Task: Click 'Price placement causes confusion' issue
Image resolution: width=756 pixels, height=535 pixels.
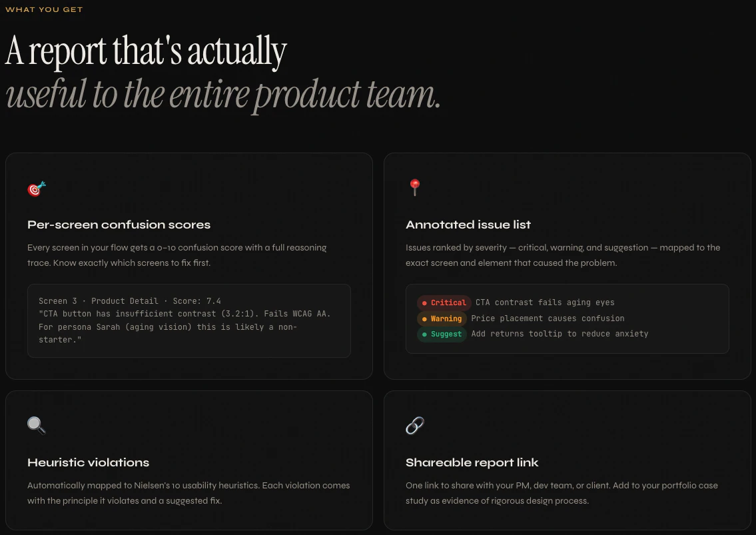Action: click(x=548, y=318)
